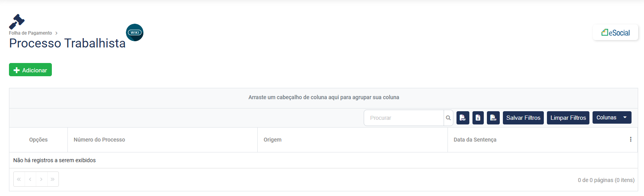
Task: Click the magnifier search icon
Action: [448, 118]
